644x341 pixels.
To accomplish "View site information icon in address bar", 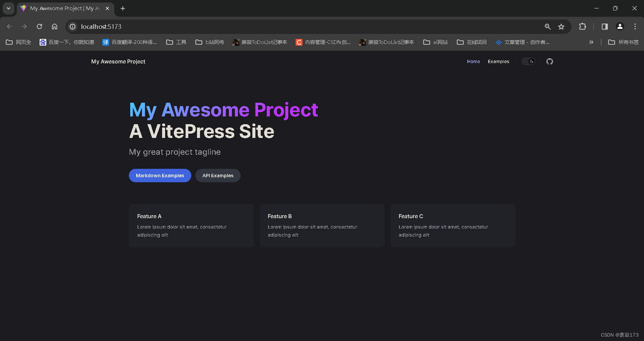I will [72, 27].
